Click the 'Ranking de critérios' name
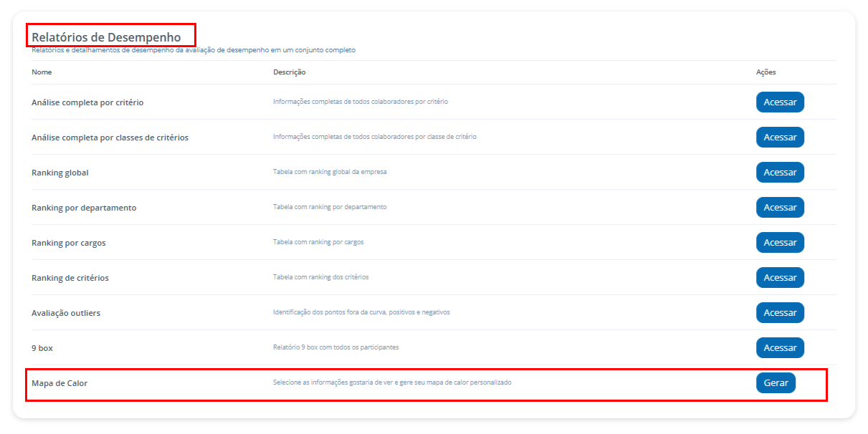 [70, 278]
